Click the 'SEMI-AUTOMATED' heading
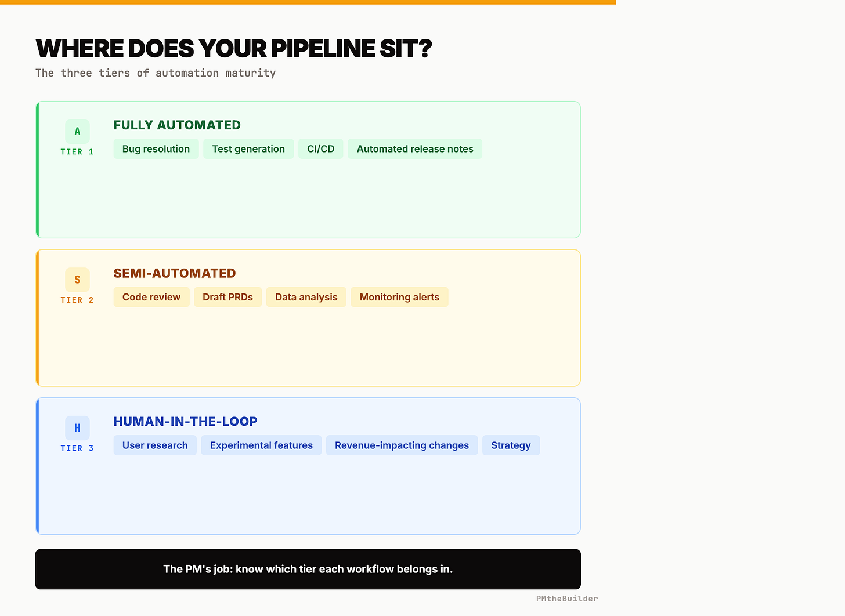The height and width of the screenshot is (616, 845). pyautogui.click(x=175, y=273)
